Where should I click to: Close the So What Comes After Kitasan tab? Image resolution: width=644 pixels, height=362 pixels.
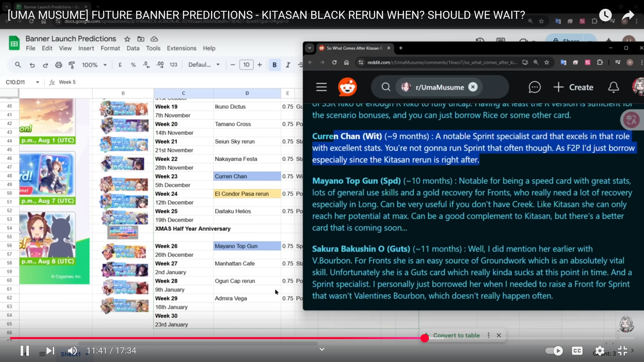[x=389, y=48]
